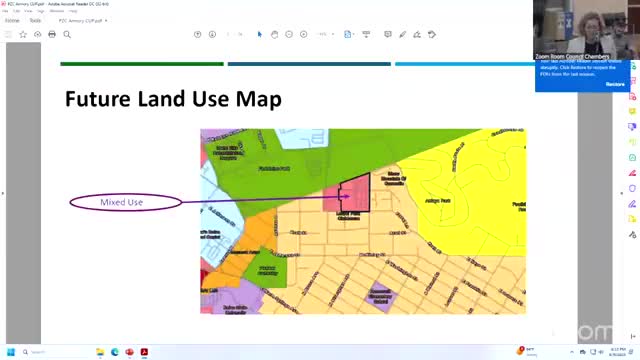The image size is (640, 360).
Task: Add a comment with sticky note icon
Action: (x=388, y=34)
